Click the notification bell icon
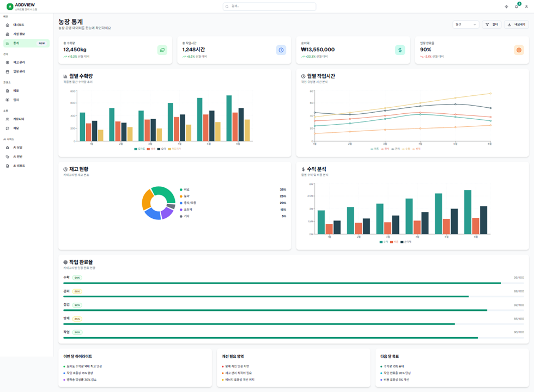Image resolution: width=534 pixels, height=392 pixels. [x=516, y=7]
